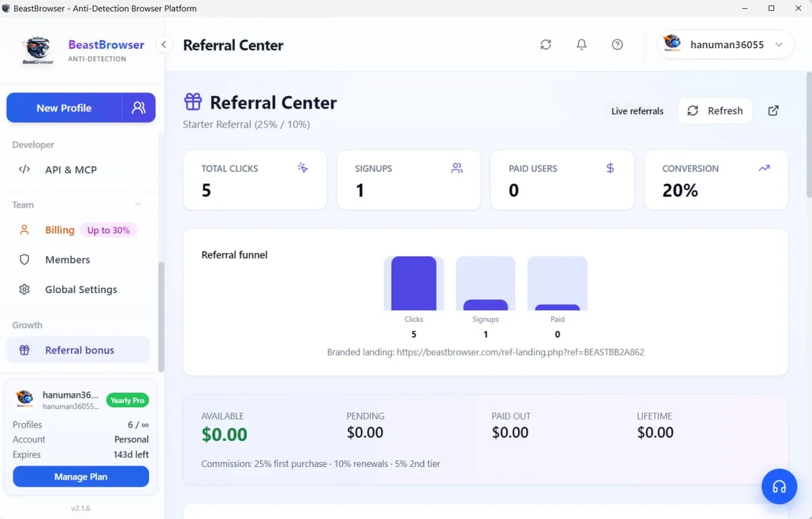
Task: Click the Starter Referral (25% / 10%) text
Action: [246, 125]
